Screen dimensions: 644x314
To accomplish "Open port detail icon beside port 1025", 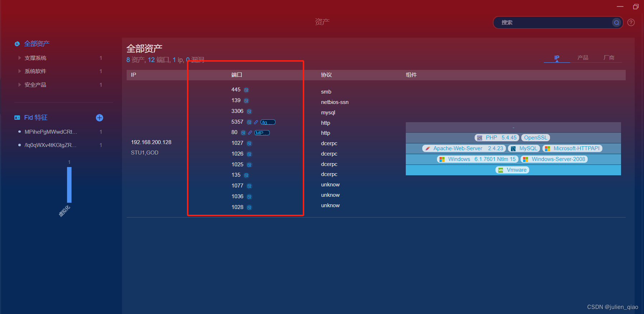I will (249, 165).
